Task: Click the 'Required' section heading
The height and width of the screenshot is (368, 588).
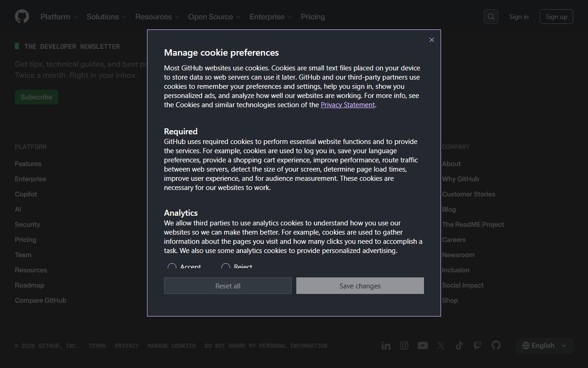Action: coord(181,132)
